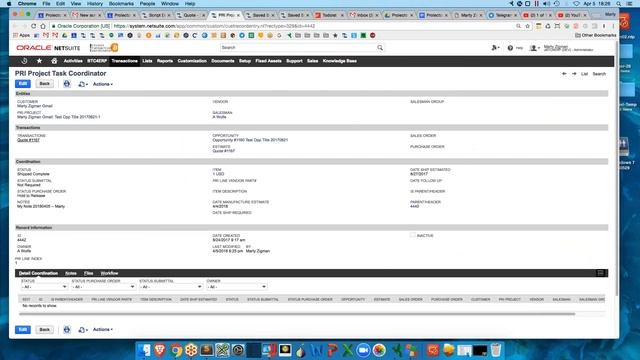This screenshot has height=360, width=640.
Task: Open the Quote #1167 transaction link
Action: 28,140
